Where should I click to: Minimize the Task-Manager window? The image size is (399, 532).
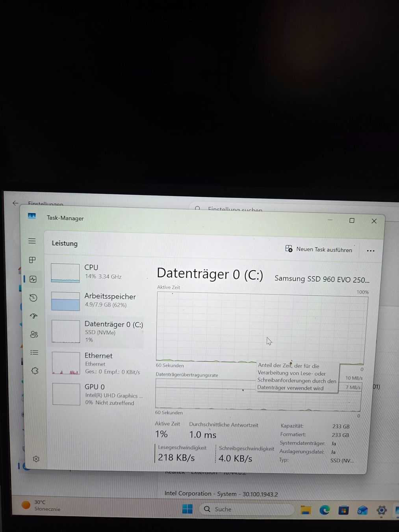tap(330, 219)
